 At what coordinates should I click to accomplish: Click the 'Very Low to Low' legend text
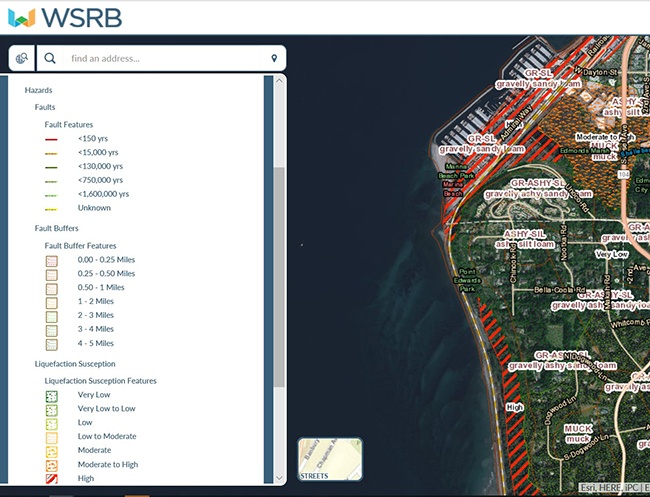(x=107, y=408)
